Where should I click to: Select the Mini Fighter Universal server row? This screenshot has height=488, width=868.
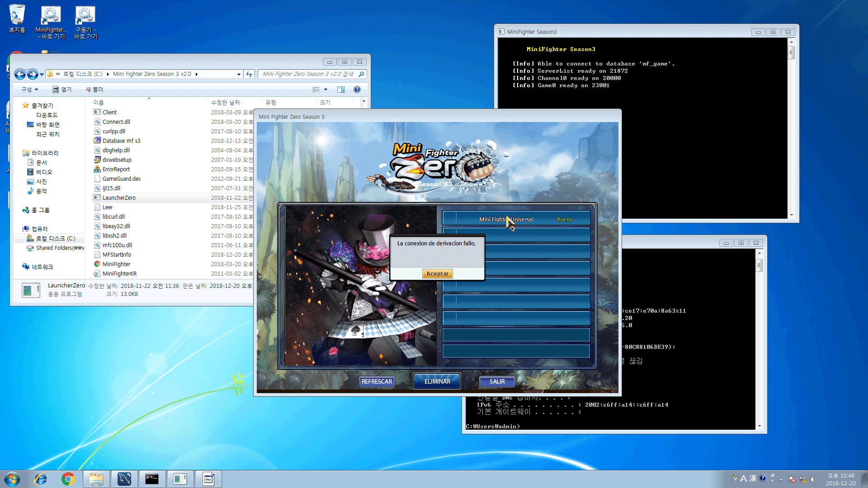point(516,219)
